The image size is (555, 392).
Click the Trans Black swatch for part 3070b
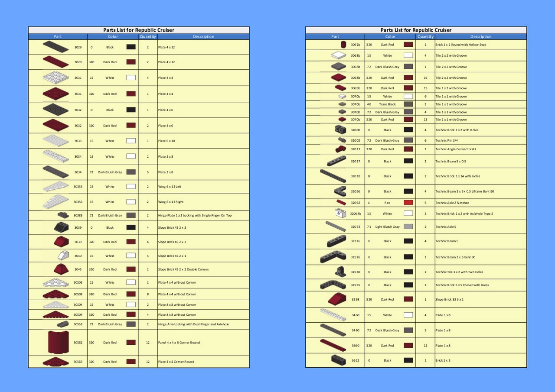(x=408, y=104)
